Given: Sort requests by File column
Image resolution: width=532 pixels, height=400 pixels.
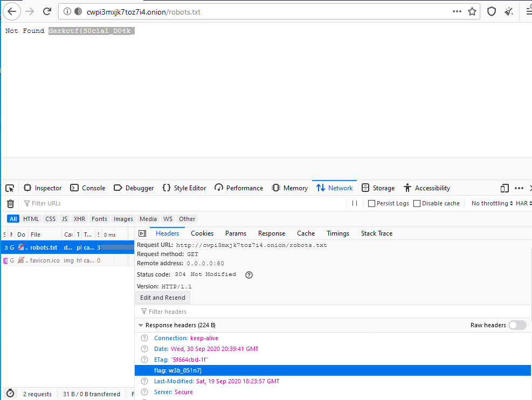Looking at the screenshot, I should click(45, 235).
